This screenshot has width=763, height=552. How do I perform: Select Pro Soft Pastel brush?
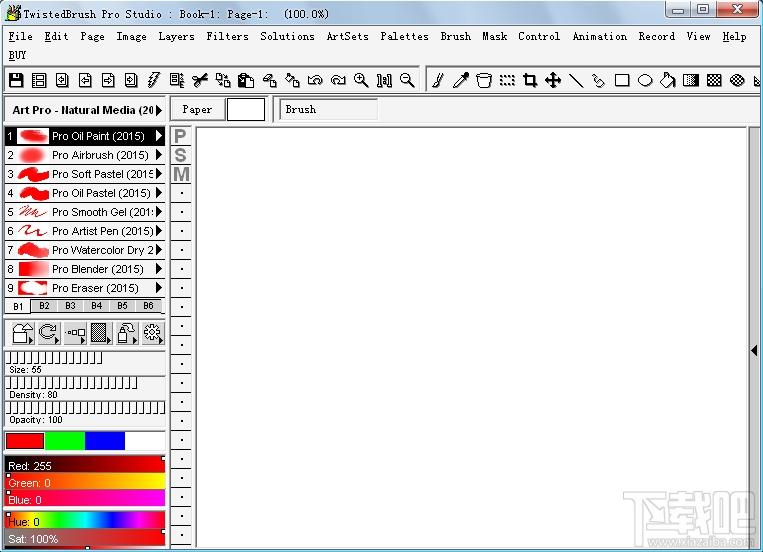pos(85,174)
